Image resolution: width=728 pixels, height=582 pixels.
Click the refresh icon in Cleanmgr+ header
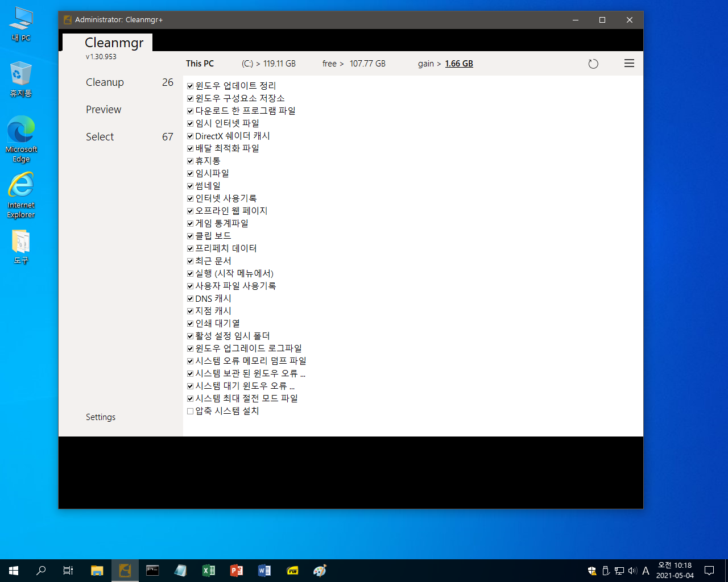(593, 64)
